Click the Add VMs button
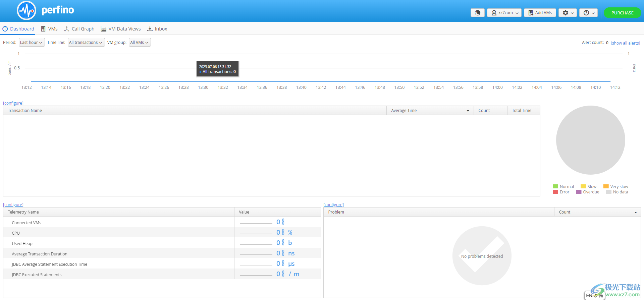The height and width of the screenshot is (300, 644). [540, 13]
